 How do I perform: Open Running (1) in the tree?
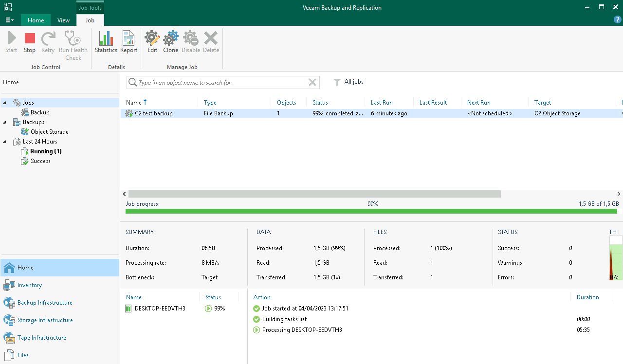[46, 151]
